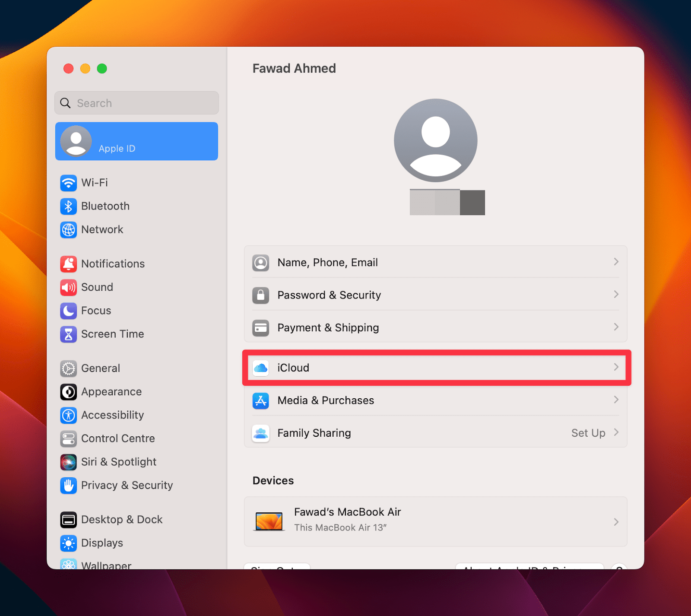Viewport: 691px width, 616px height.
Task: Click in the Search field
Action: tap(136, 103)
